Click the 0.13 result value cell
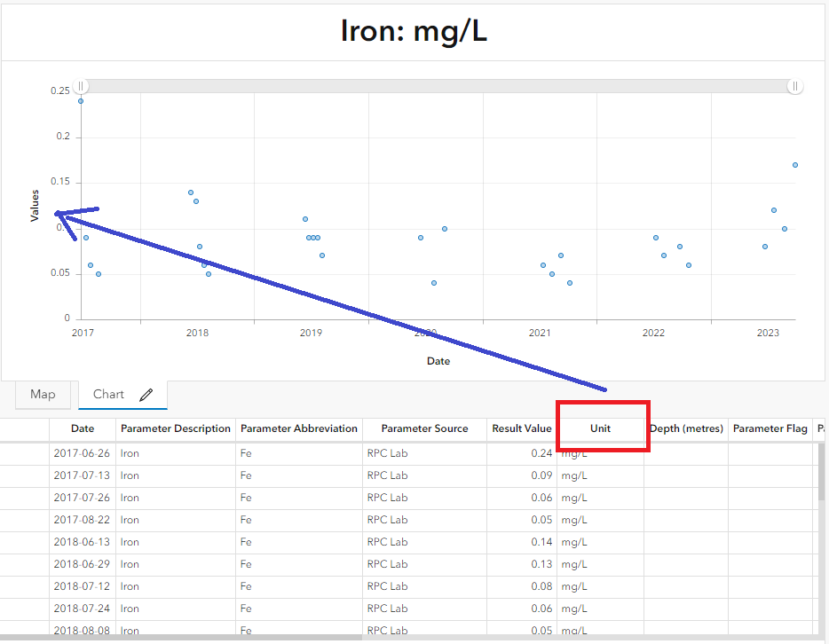829x644 pixels. (x=522, y=564)
